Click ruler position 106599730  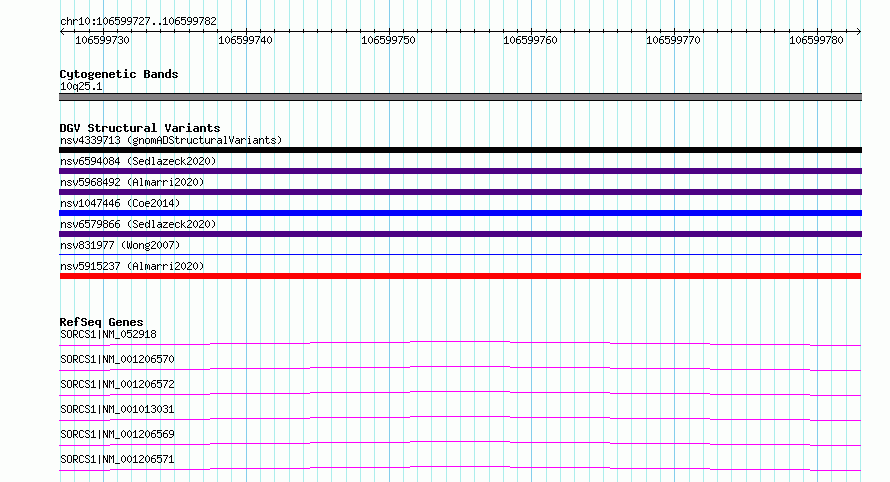coord(103,40)
